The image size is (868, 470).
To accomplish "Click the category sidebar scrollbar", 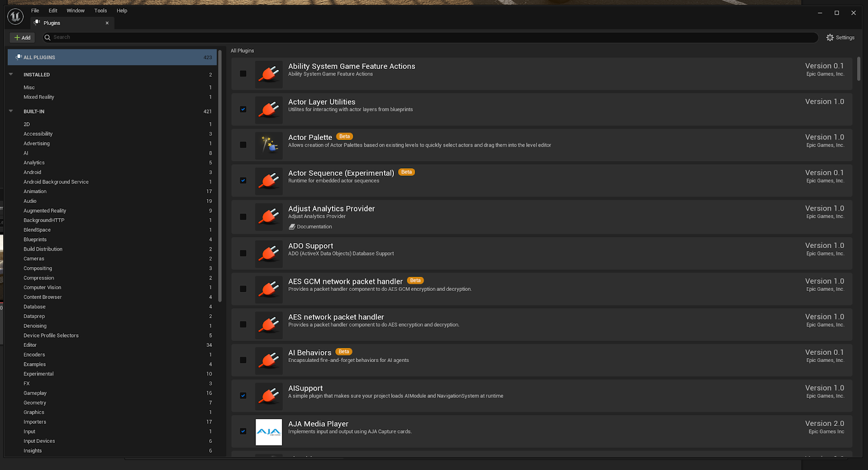I will click(220, 175).
